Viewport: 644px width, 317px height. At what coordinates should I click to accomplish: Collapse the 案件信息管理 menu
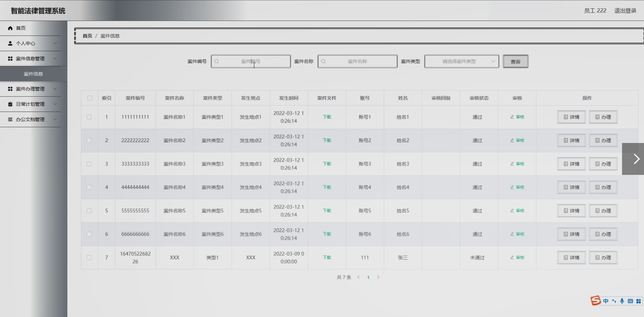click(30, 59)
